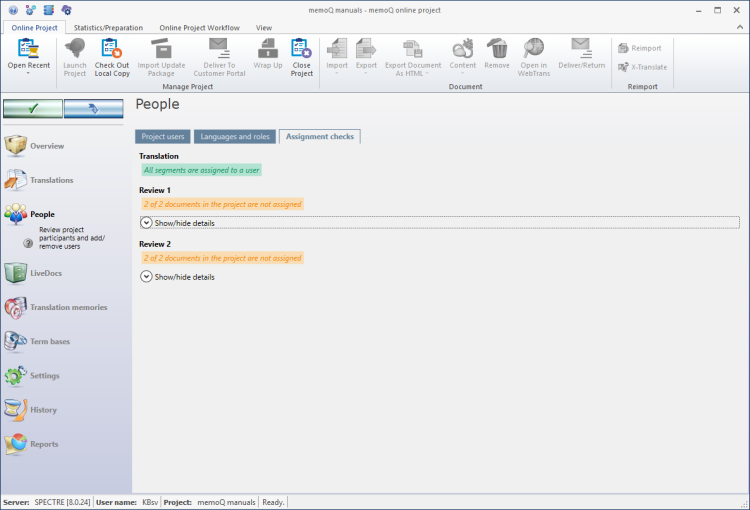Screen dimensions: 750x510
Task: Select the Project users tab
Action: [163, 137]
